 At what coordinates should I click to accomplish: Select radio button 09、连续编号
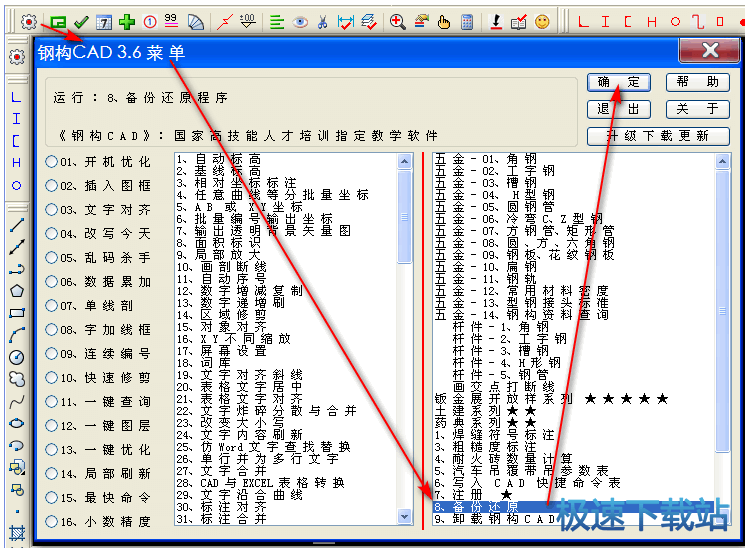point(51,353)
